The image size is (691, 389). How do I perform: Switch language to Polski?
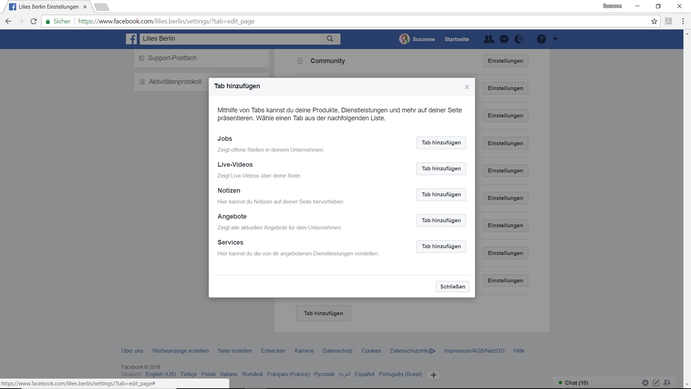click(x=208, y=374)
